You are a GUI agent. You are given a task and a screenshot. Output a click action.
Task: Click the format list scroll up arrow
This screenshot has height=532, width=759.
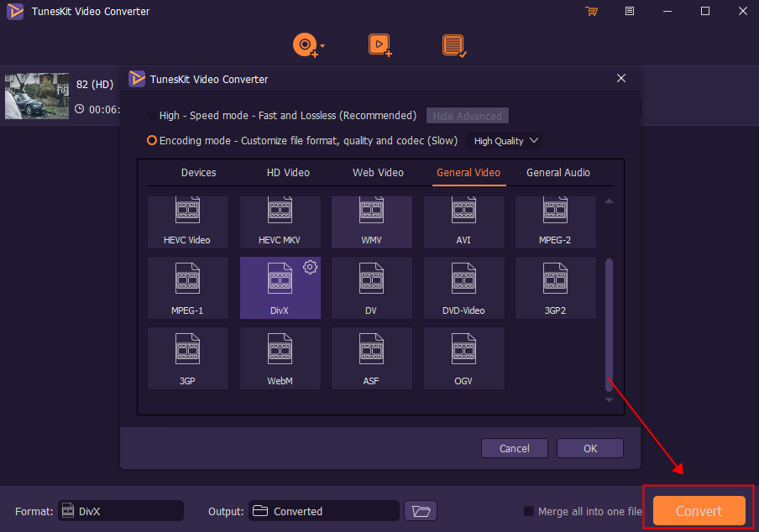(609, 201)
